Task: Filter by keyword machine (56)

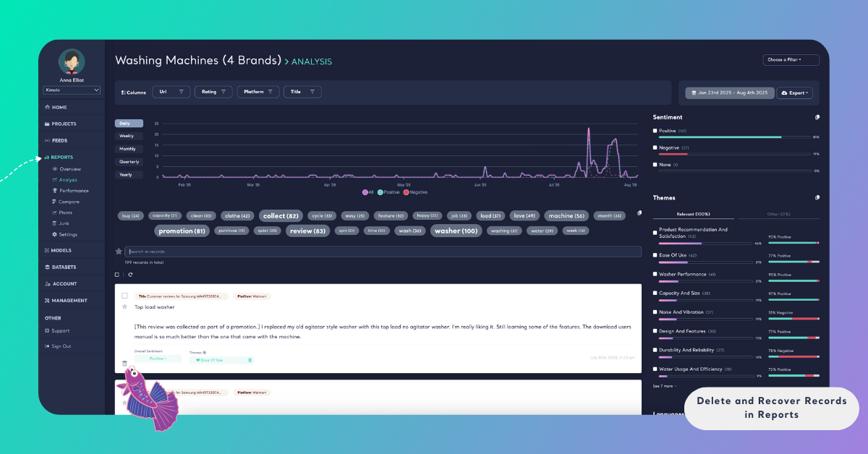Action: click(x=566, y=215)
